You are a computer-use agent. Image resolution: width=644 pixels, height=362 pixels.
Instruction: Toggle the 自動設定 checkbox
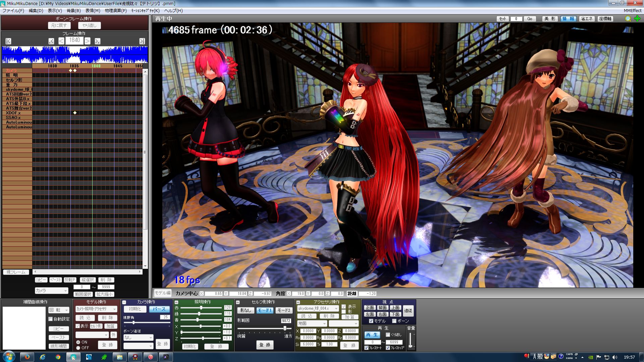[51, 319]
